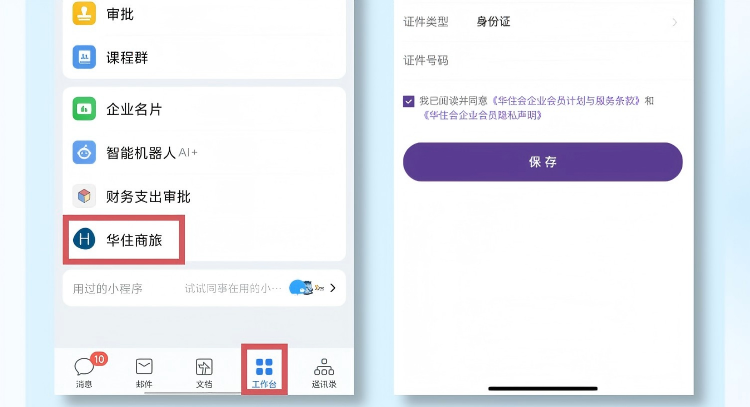Select 身份证 ID type value
Screen dimensions: 750x407
point(493,22)
